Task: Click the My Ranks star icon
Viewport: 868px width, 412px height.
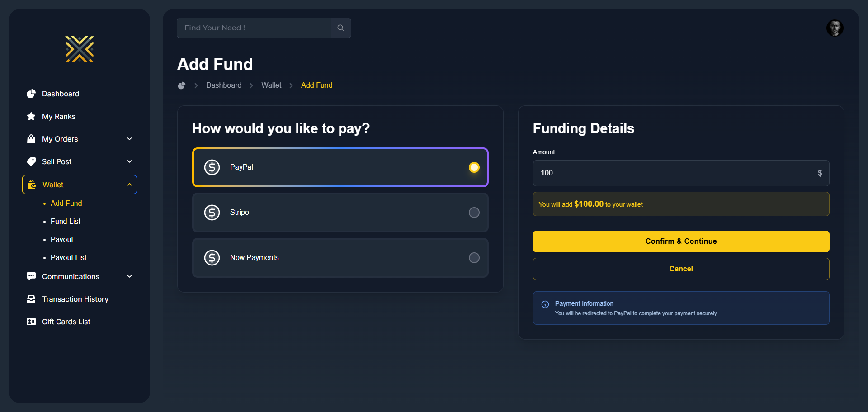Action: pos(31,116)
